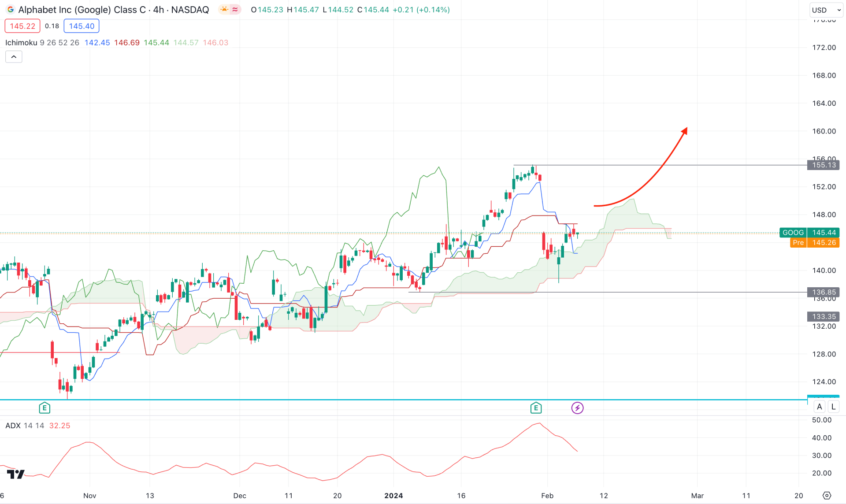Click the 155.13 horizontal line price label
The width and height of the screenshot is (846, 504).
coord(823,165)
